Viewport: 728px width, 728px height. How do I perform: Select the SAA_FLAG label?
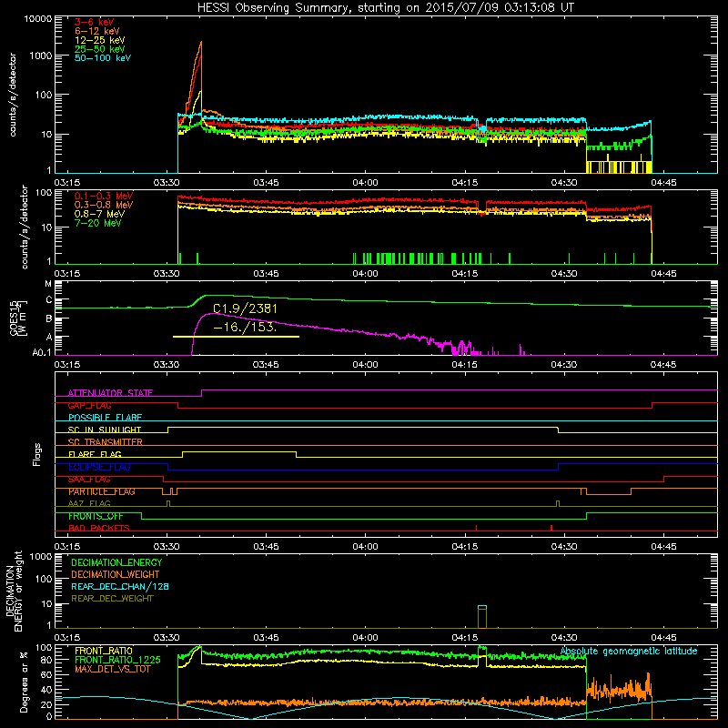click(89, 480)
